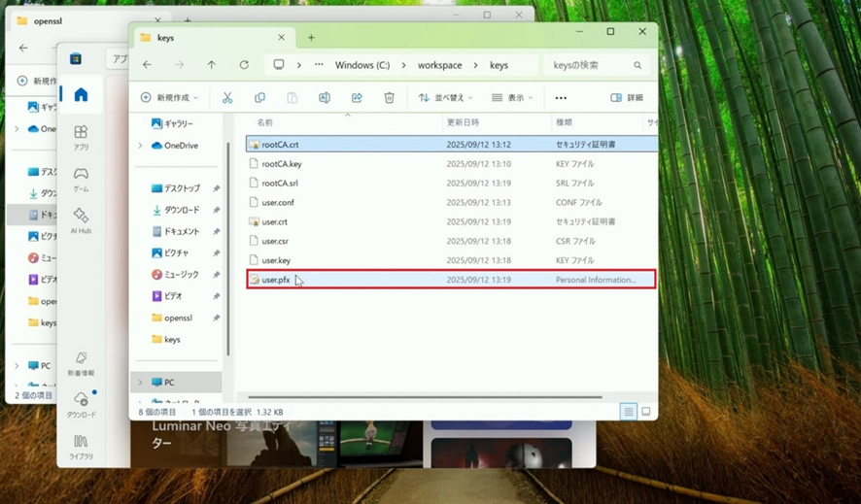Click the keysの検索 search box
The image size is (861, 504).
coord(595,65)
